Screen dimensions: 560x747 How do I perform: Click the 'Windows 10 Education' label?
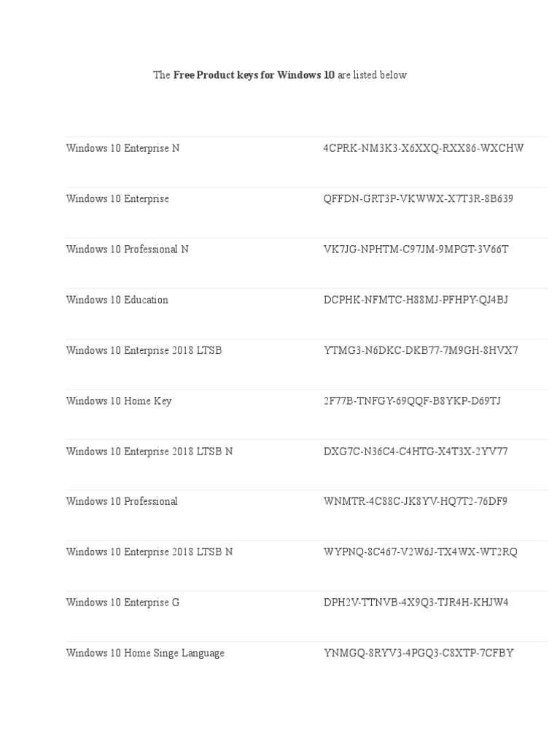(117, 300)
